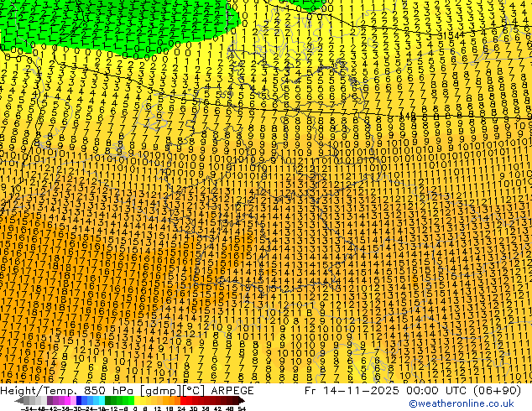Screen dimensions: 532x411
Task: Pick the dark purple legend swatch above -42
Action: coord(50,400)
